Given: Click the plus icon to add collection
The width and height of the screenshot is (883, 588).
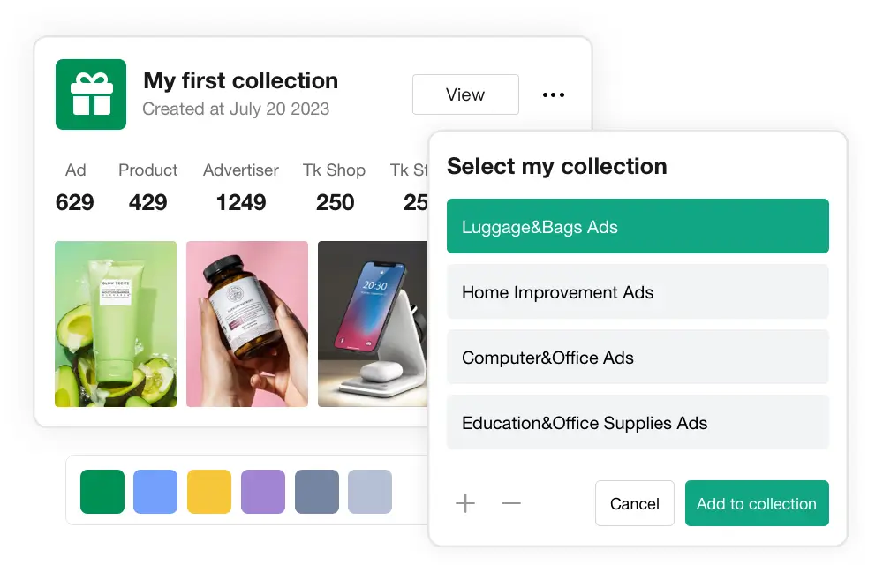Looking at the screenshot, I should tap(465, 503).
